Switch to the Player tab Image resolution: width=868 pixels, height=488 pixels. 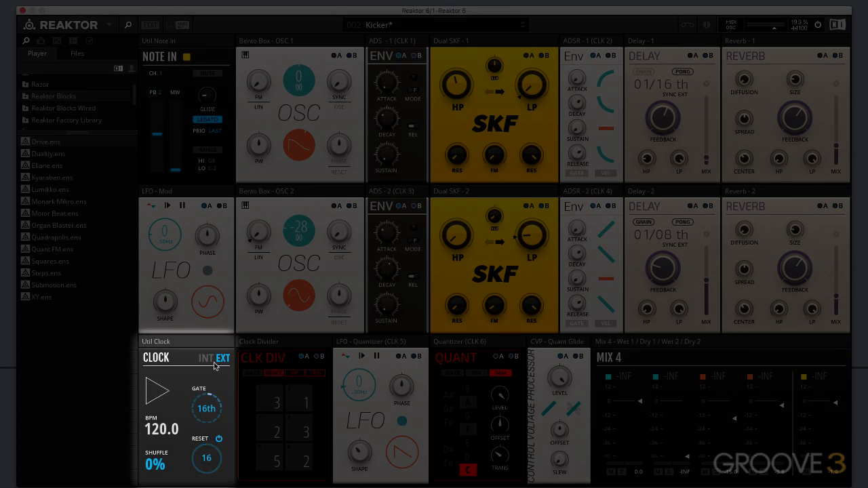[37, 53]
